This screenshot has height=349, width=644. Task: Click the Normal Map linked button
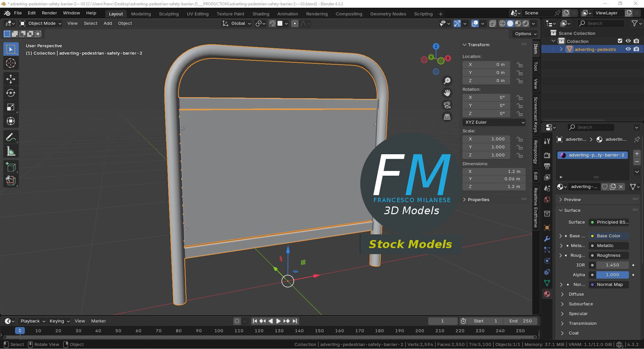(x=609, y=285)
